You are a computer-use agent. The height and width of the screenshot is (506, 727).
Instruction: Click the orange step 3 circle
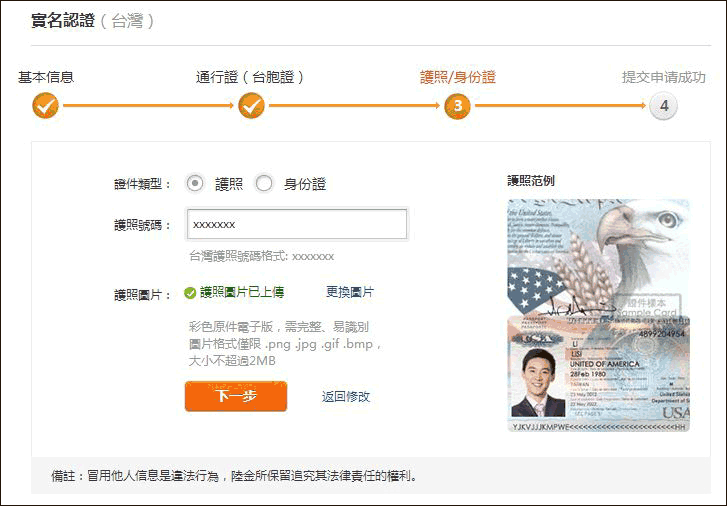point(457,105)
